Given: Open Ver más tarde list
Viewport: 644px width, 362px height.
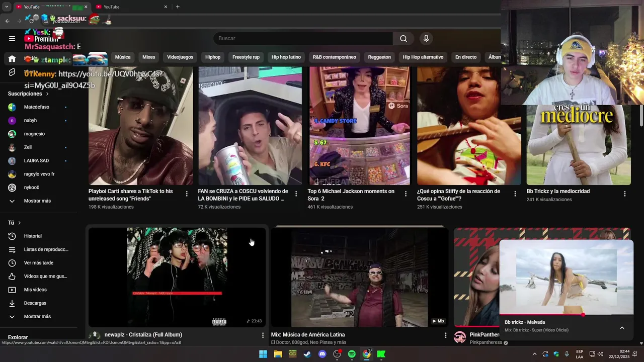Looking at the screenshot, I should pyautogui.click(x=39, y=263).
